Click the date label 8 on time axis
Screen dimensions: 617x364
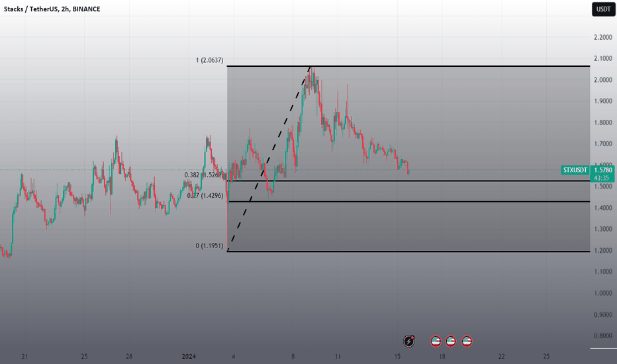coord(293,357)
